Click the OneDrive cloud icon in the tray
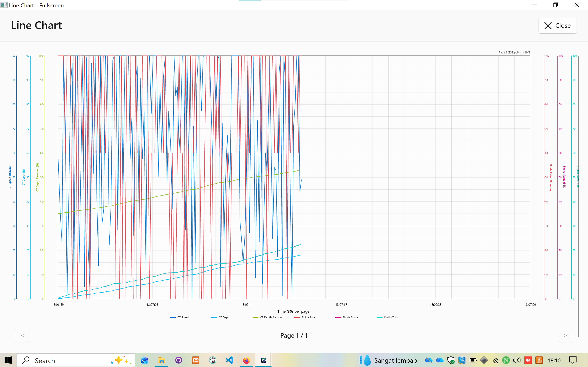Screen dimensions: 588x367 click(x=440, y=360)
